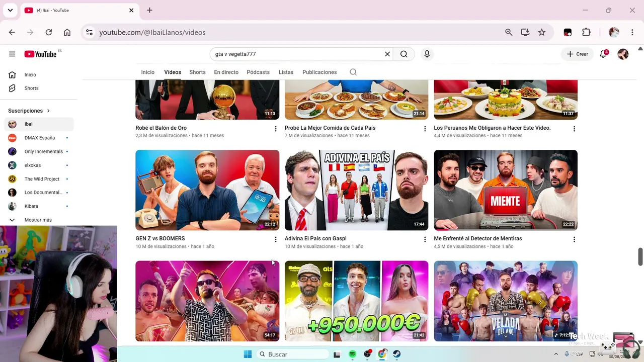Click the red-and-black extension icon in toolbar
Screen dimensions: 644x362
pyautogui.click(x=568, y=32)
